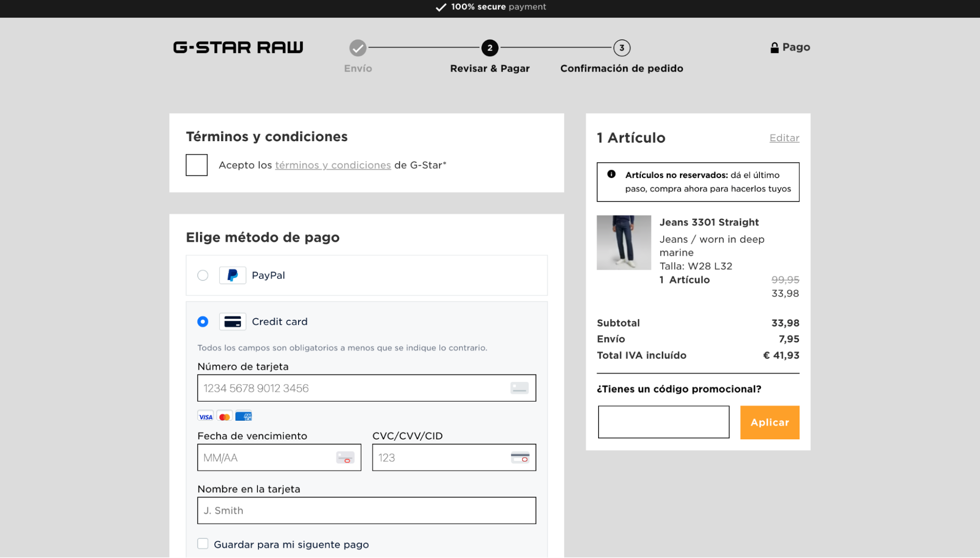
Task: Click the CVC hint card icon
Action: [520, 457]
